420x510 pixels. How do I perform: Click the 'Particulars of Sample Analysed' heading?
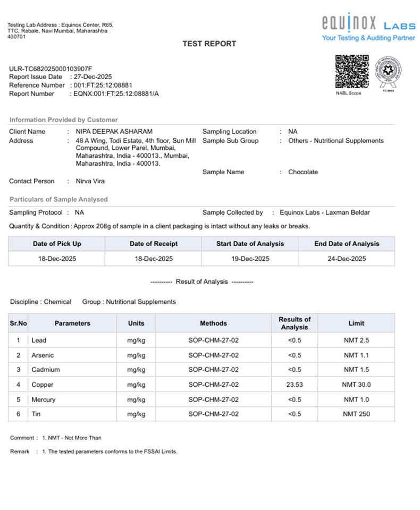(58, 200)
